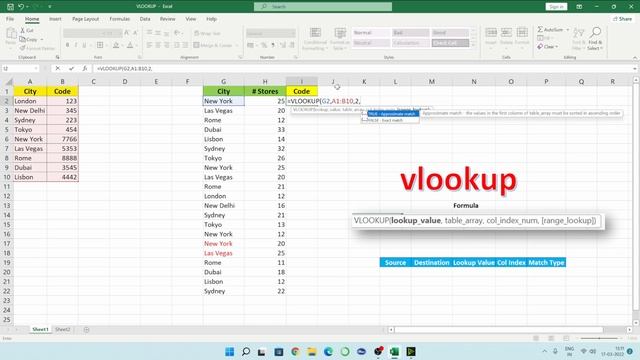640x360 pixels.
Task: Open Find & Select menu
Action: pyautogui.click(x=595, y=39)
